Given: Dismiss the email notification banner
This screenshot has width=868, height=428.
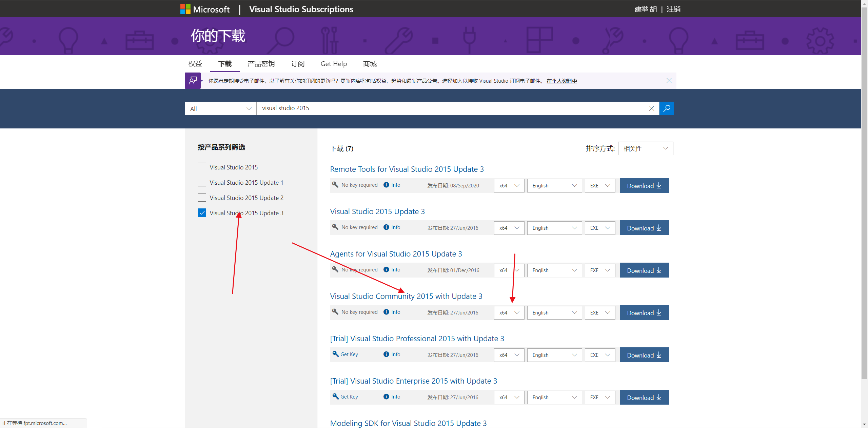Looking at the screenshot, I should (x=669, y=81).
